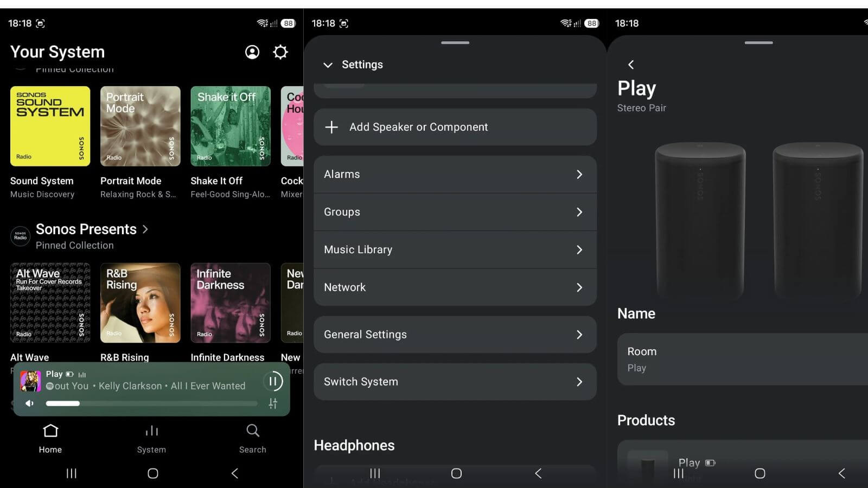
Task: Open Network settings row
Action: 455,287
